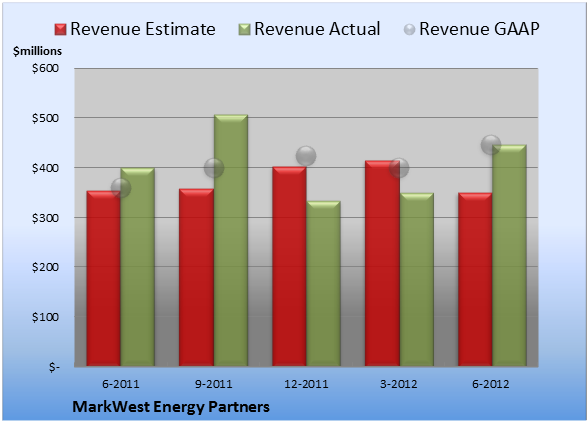This screenshot has height=422, width=588.
Task: Select the red estimate bar for 12-2011
Action: (289, 266)
